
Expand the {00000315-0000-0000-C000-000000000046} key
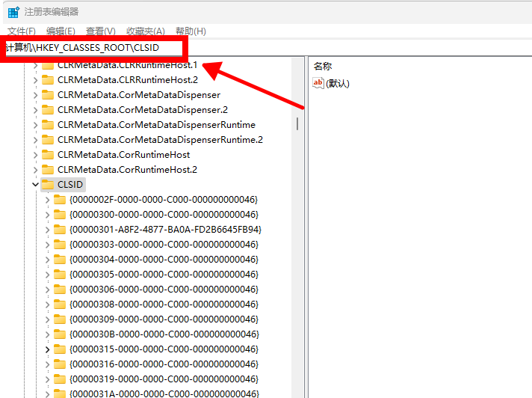point(48,349)
